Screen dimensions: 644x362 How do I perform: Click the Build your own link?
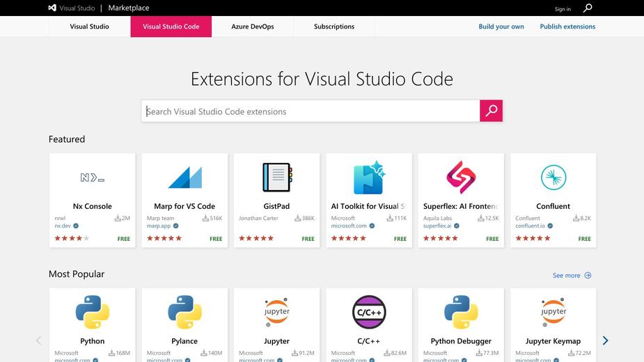501,26
